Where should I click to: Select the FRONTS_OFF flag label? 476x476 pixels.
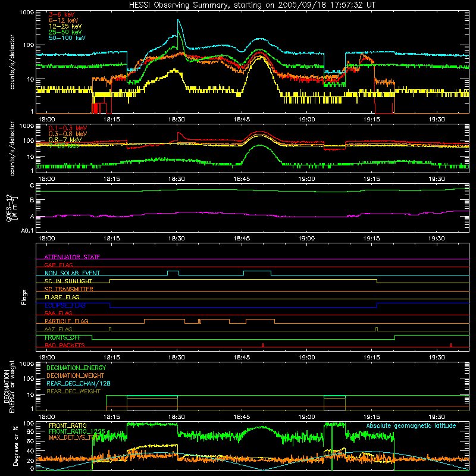coord(62,337)
